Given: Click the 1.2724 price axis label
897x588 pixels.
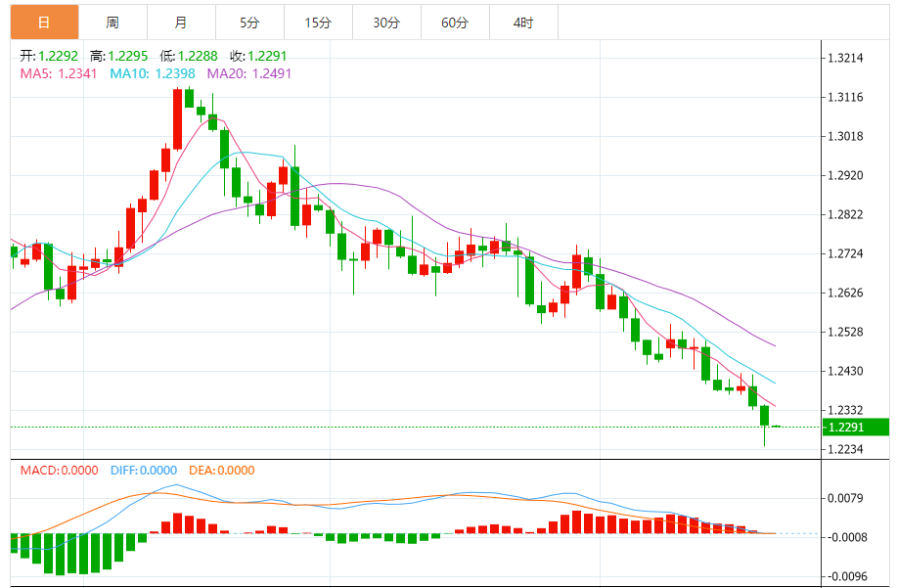Looking at the screenshot, I should [x=845, y=253].
